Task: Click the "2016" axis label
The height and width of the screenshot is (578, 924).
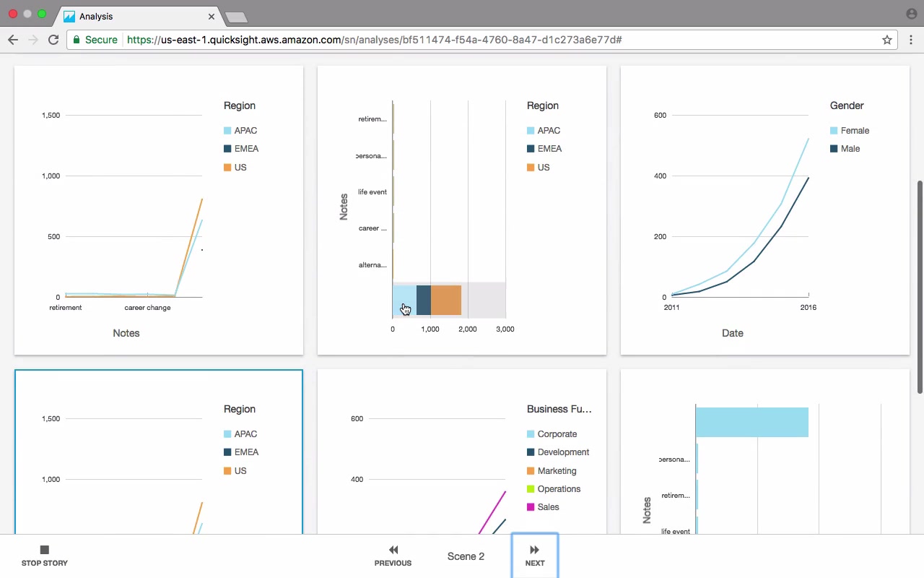Action: click(x=808, y=308)
